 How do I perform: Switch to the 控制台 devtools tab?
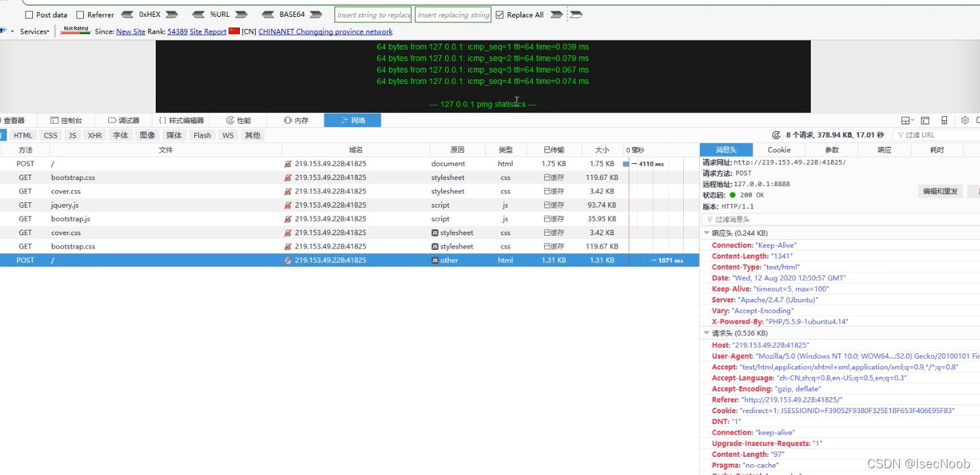[66, 120]
